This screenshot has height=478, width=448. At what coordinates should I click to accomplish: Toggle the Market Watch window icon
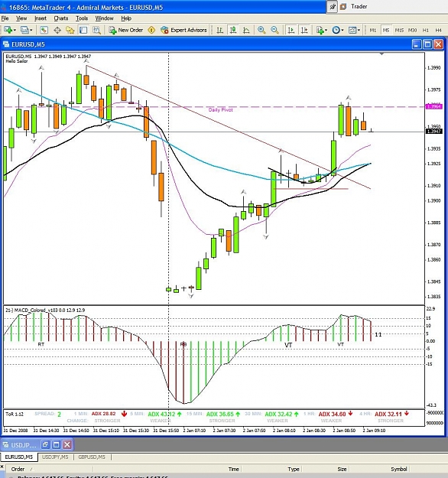tap(44, 30)
